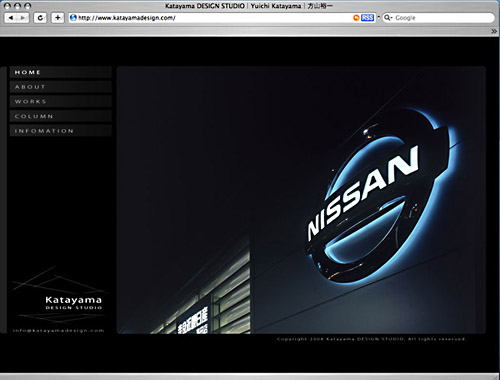Close the browser window with the first window button
Screen dimensions: 500x380
(8, 6)
